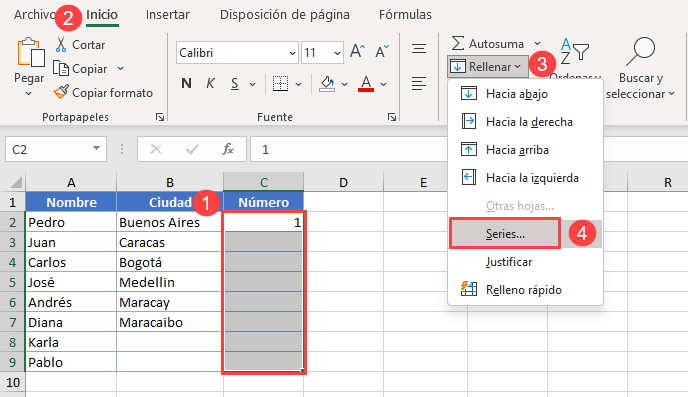Screen dimensions: 688x397
Task: Expand the Pegar dropdown arrow
Action: [x=29, y=94]
